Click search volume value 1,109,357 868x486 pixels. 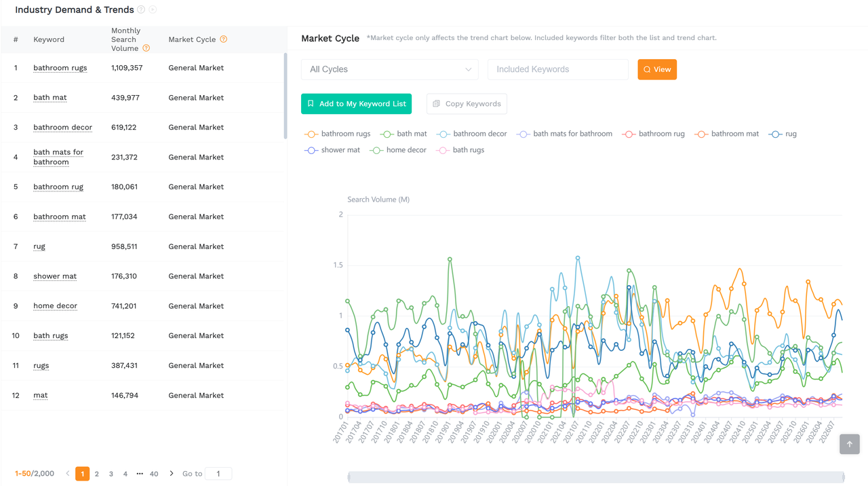127,68
